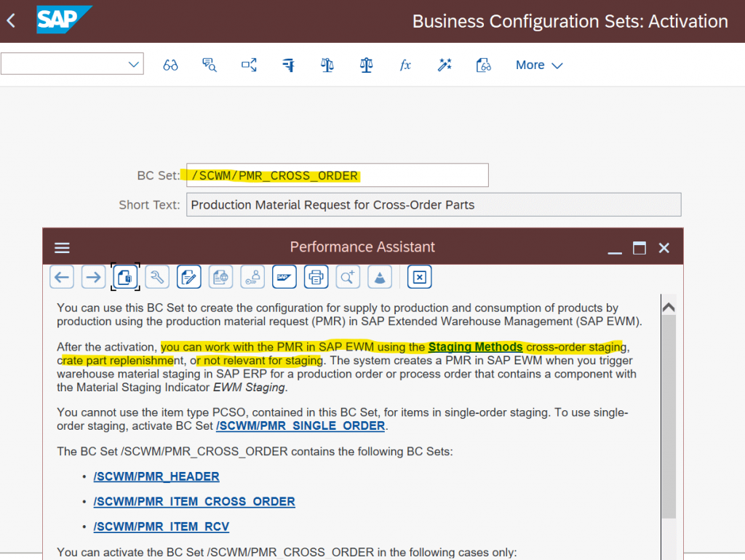Click the "Business Configuration Sets: Activation" title
Image resolution: width=745 pixels, height=560 pixels.
[x=570, y=21]
